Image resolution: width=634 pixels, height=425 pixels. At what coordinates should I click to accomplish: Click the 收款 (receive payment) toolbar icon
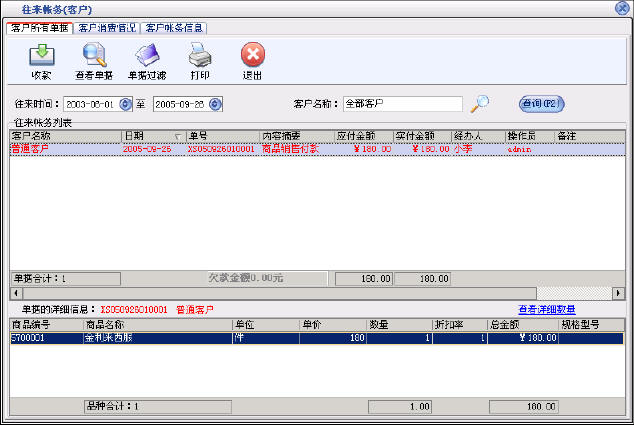42,55
